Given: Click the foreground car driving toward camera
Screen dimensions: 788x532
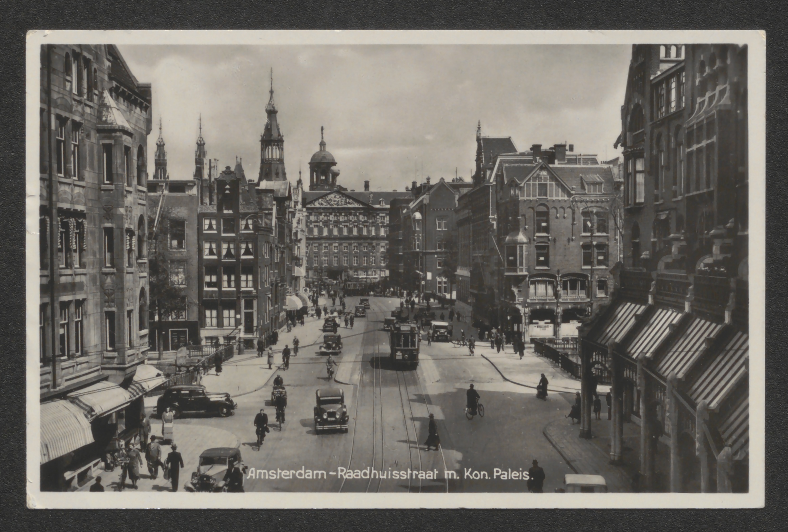Looking at the screenshot, I should pos(331,411).
